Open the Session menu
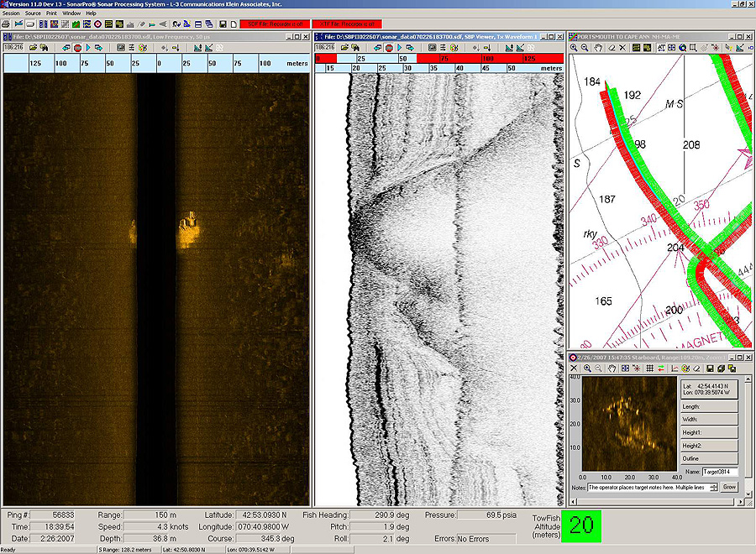Viewport: 756px width, 554px height. pos(10,13)
